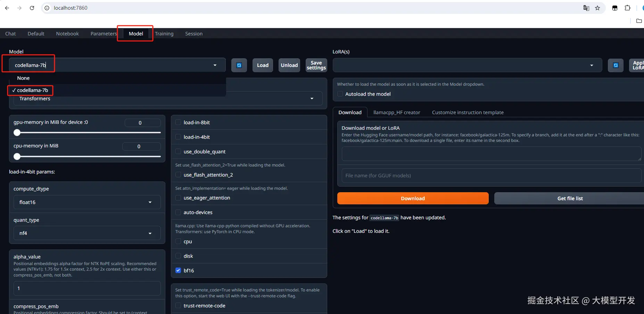
Task: Open the Transformers model loader dropdown
Action: pyautogui.click(x=168, y=99)
